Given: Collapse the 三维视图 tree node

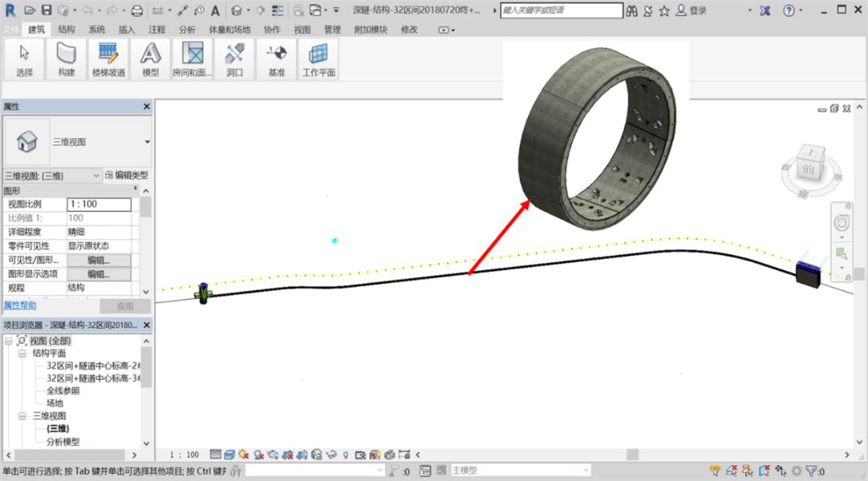Looking at the screenshot, I should (23, 416).
